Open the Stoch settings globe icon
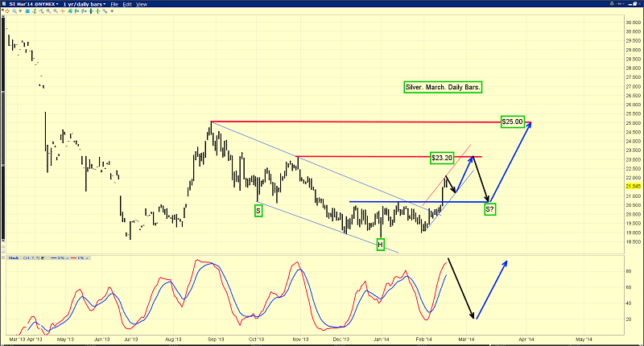The width and height of the screenshot is (644, 346). (x=43, y=257)
